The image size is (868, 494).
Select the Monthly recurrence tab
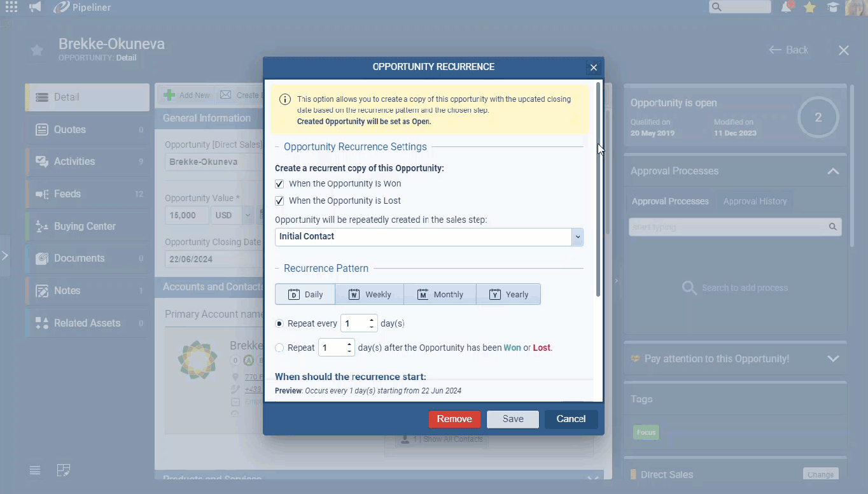pos(440,294)
